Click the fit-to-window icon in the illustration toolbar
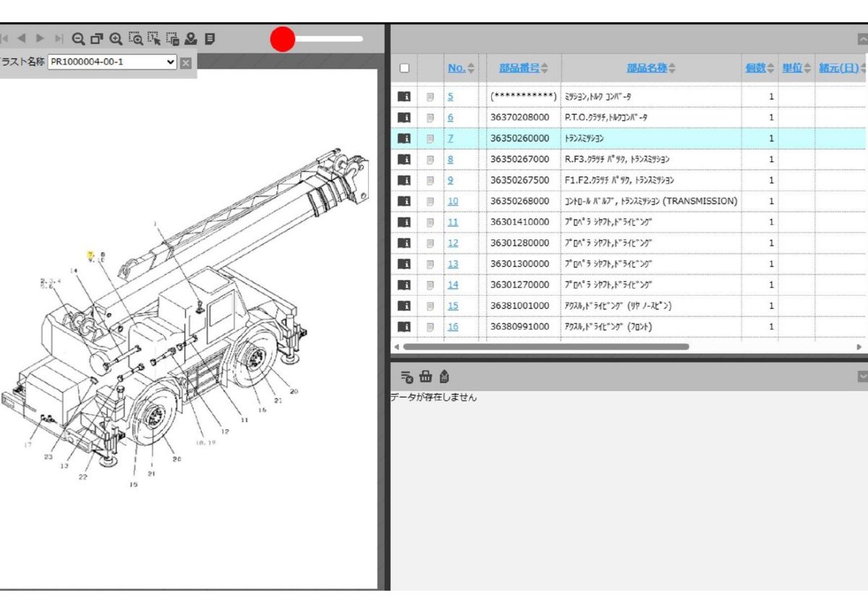 click(97, 39)
